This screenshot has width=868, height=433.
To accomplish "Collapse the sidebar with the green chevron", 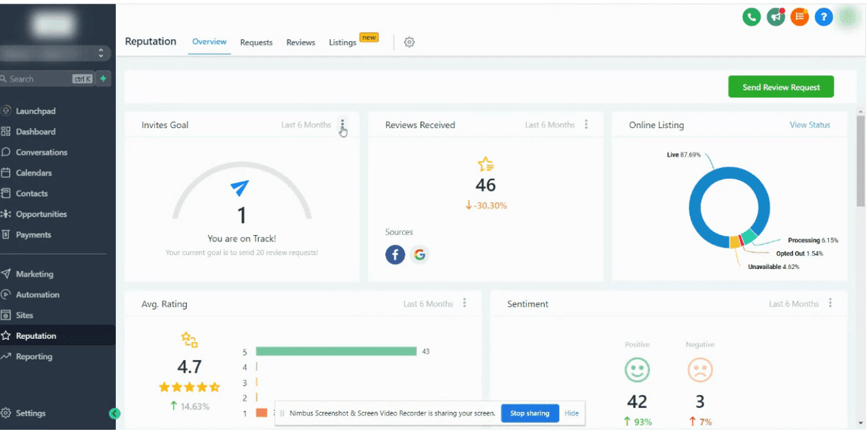I will point(115,414).
